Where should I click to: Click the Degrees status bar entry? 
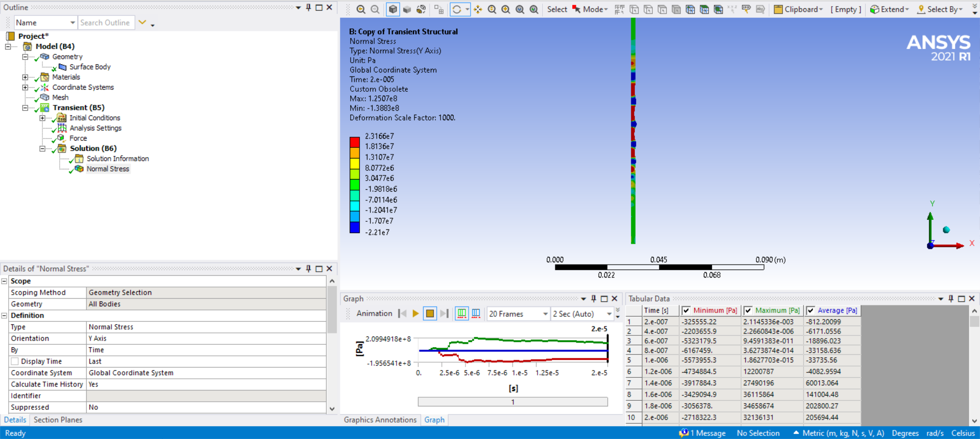click(x=905, y=433)
